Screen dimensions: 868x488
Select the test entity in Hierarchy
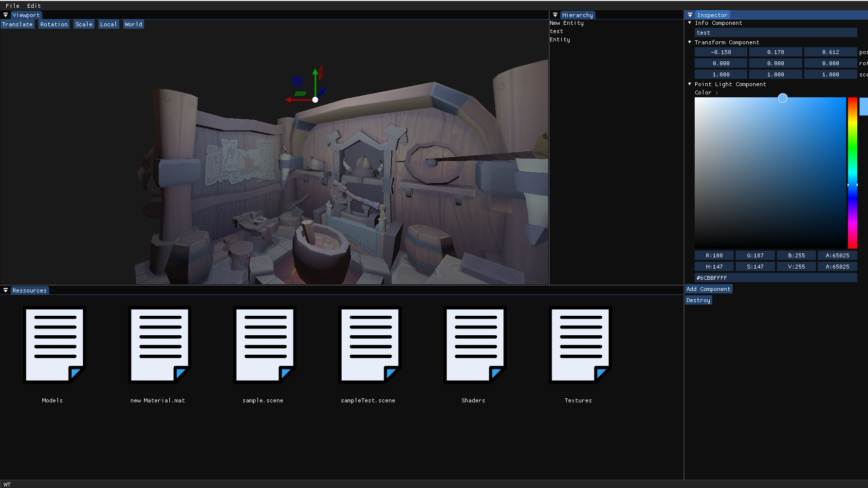[x=556, y=31]
